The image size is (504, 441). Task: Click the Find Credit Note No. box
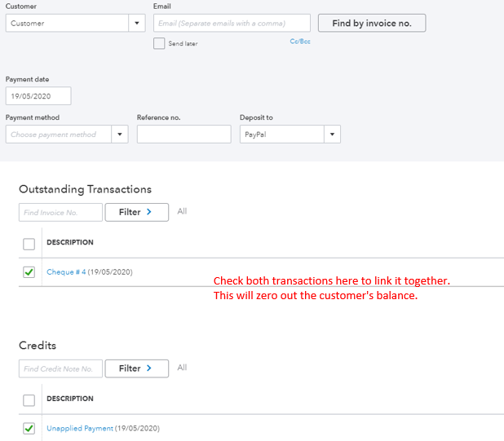tap(60, 368)
